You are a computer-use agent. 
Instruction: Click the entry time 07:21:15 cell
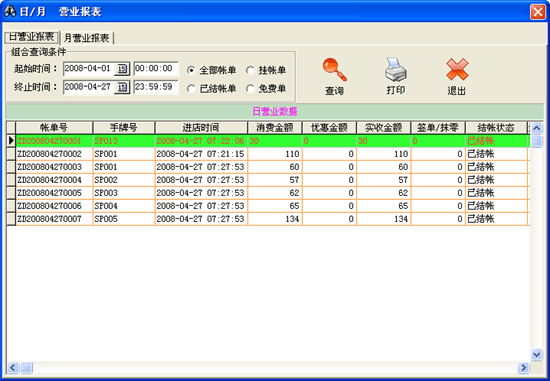tap(201, 154)
